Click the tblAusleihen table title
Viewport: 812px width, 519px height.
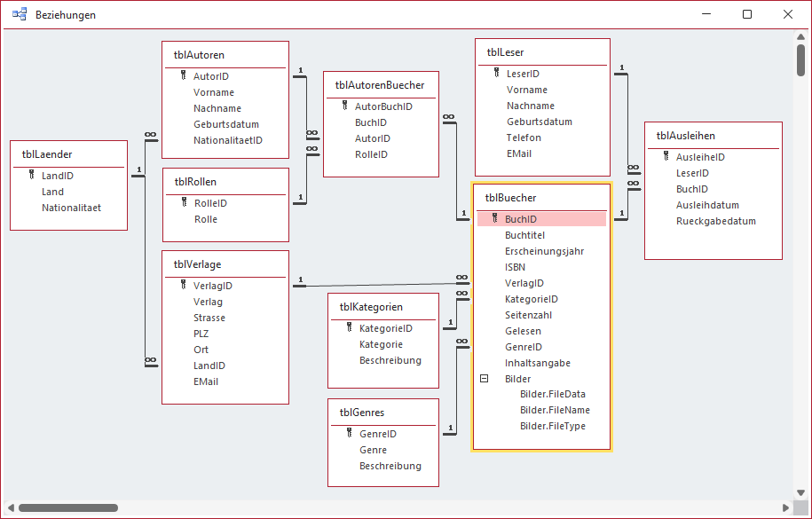[685, 136]
